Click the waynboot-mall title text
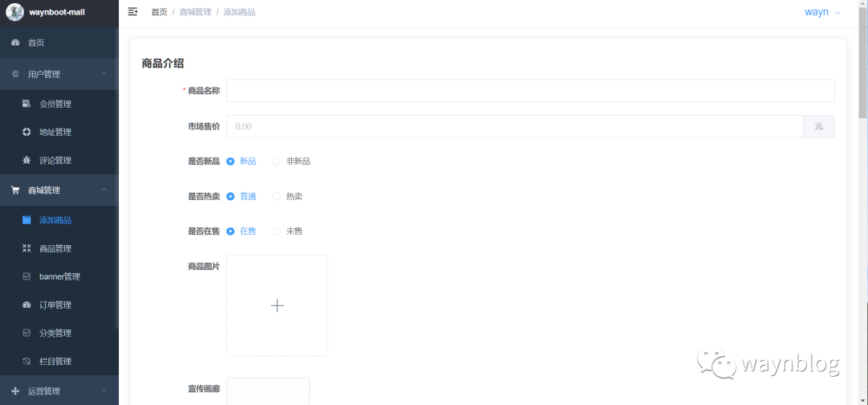 click(x=57, y=12)
